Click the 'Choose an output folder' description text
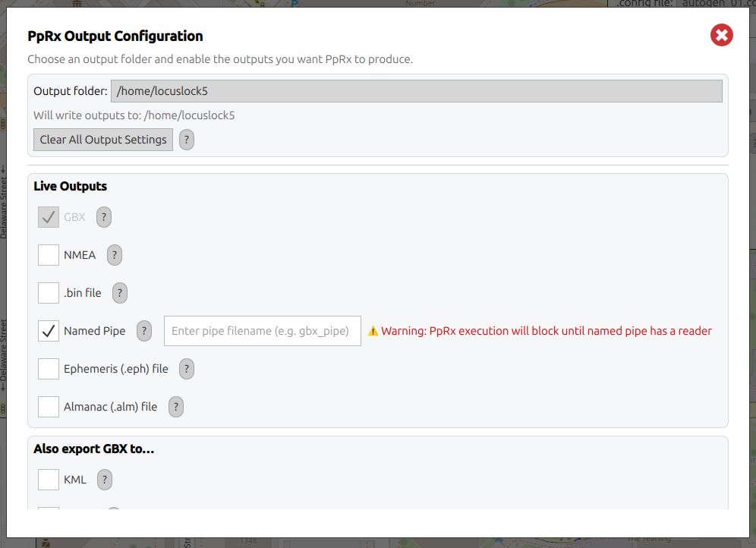This screenshot has width=756, height=548. click(x=220, y=59)
